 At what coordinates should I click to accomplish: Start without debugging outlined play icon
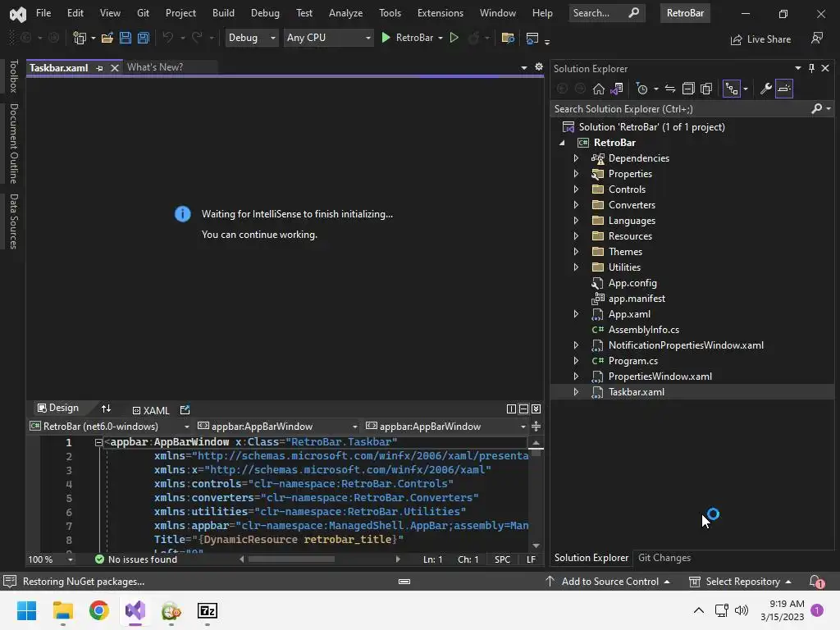coord(454,38)
